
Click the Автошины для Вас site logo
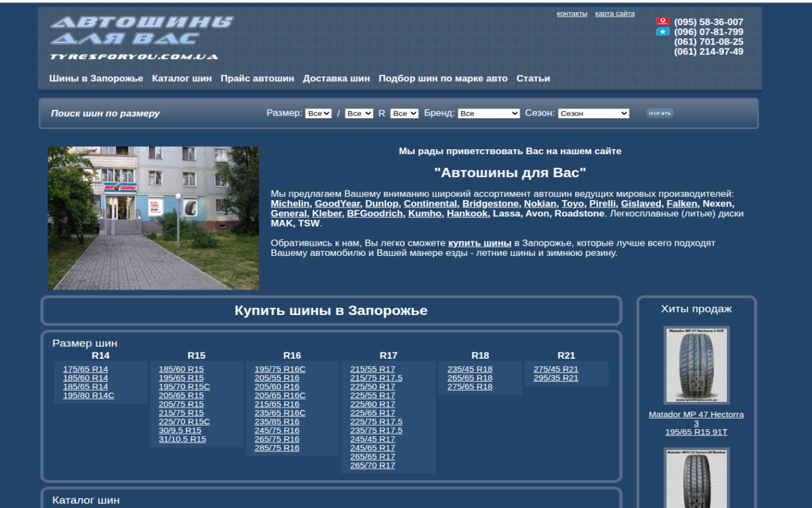click(x=142, y=38)
